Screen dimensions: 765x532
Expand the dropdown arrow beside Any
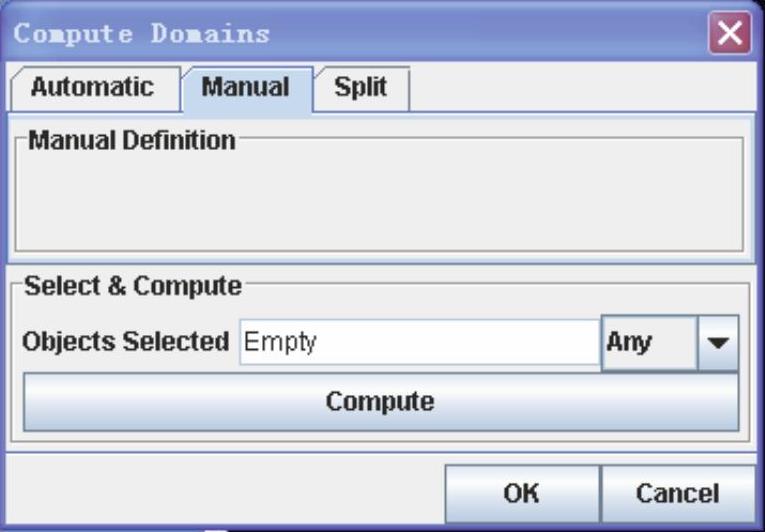click(719, 343)
